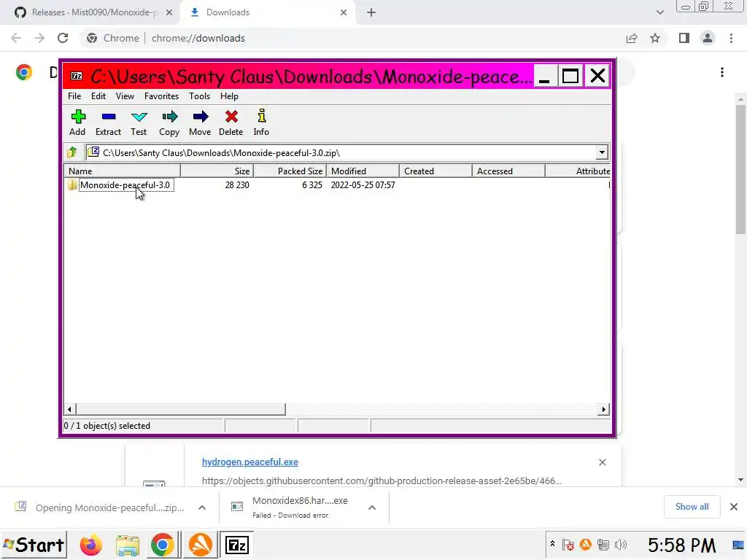Screen dimensions: 747x560
Task: Sort by Modified column header
Action: click(x=363, y=171)
